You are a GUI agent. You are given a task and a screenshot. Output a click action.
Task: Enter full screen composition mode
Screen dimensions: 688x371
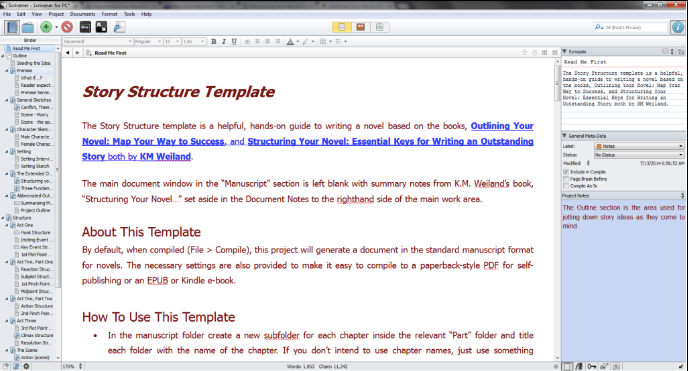coord(101,27)
